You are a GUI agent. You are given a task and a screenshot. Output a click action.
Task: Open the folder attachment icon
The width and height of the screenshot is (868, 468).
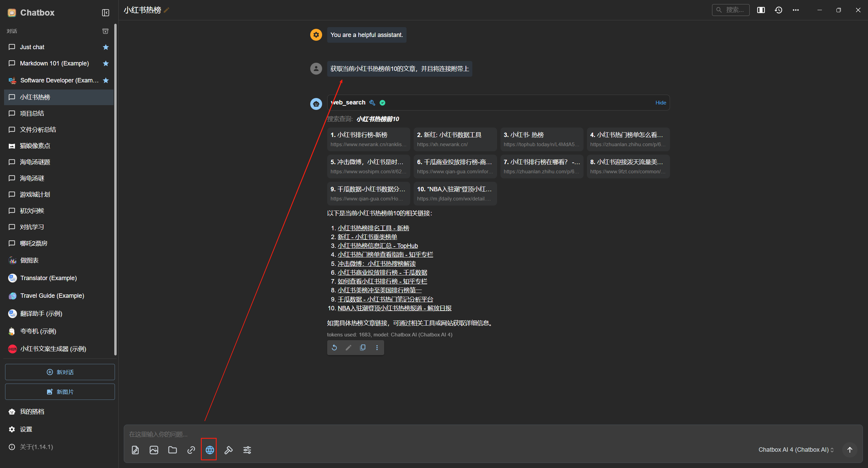click(173, 450)
